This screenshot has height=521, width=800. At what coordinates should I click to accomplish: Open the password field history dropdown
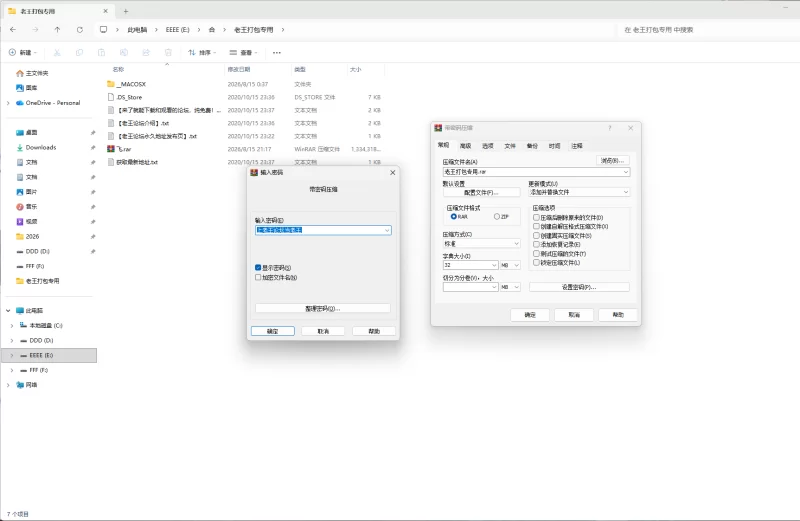(387, 230)
